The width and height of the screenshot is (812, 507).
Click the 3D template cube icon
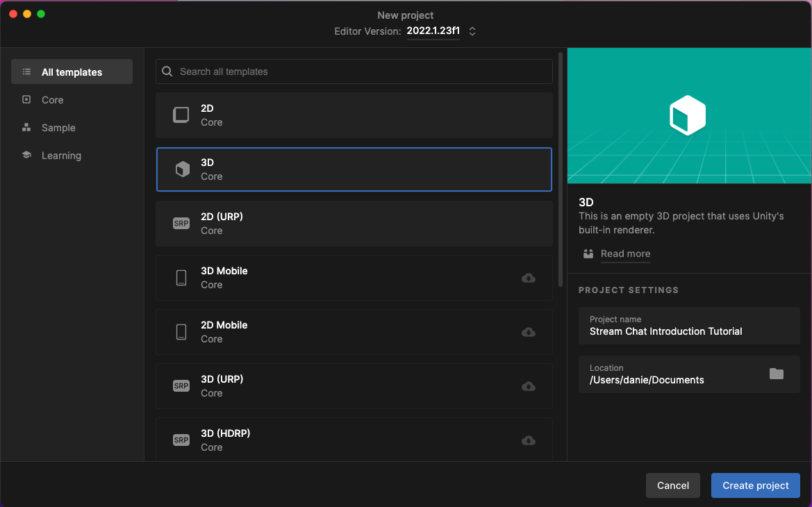pyautogui.click(x=182, y=169)
